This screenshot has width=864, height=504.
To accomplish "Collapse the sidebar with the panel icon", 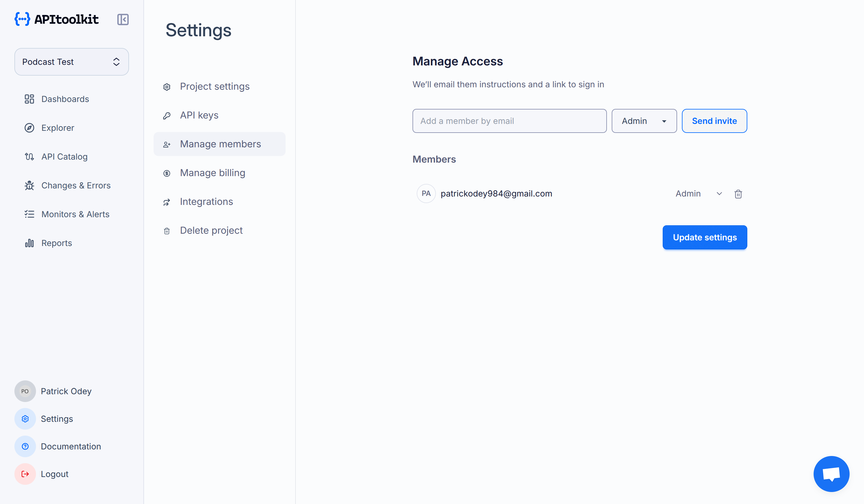I will [123, 19].
